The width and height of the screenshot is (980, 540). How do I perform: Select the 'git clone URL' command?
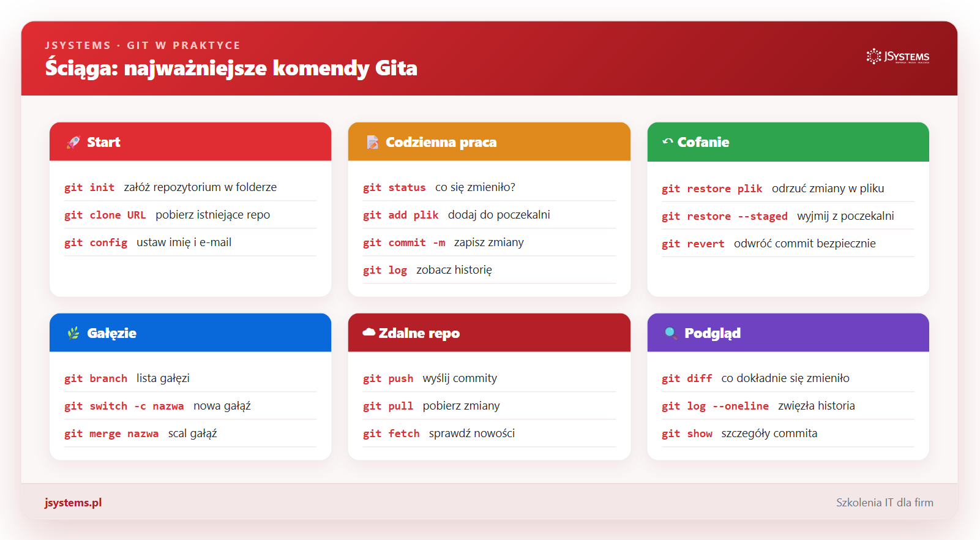tap(105, 215)
